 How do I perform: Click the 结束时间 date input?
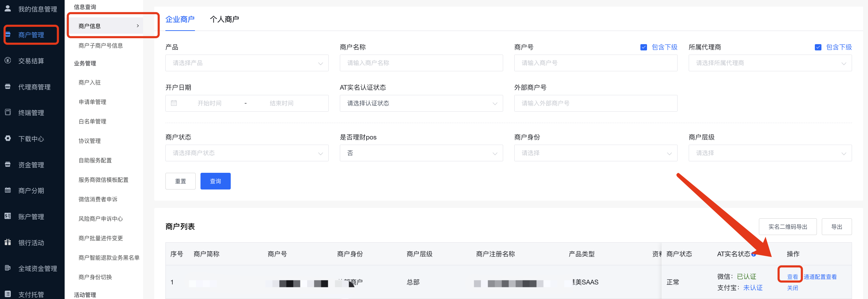[282, 103]
